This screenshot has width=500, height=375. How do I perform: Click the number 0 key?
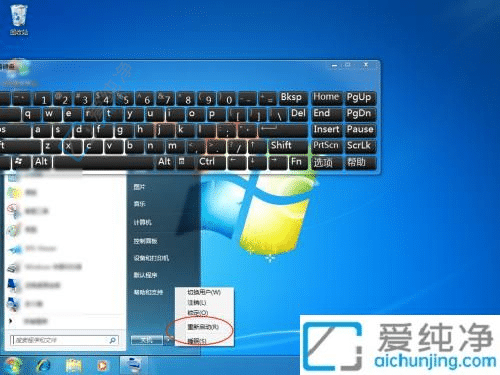coord(229,98)
